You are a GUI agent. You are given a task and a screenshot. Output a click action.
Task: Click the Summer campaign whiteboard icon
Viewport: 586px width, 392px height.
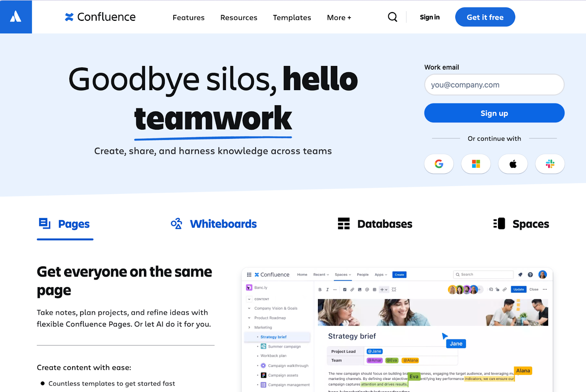pos(263,346)
